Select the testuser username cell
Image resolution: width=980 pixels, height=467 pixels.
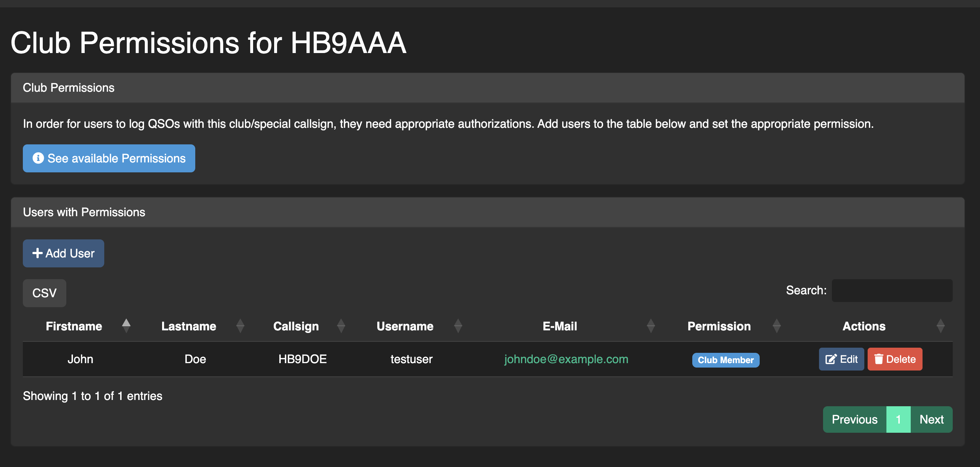click(411, 359)
